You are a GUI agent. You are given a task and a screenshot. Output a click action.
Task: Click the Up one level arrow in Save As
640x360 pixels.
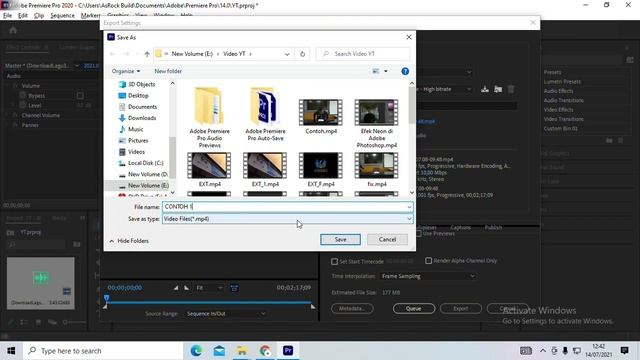(147, 54)
